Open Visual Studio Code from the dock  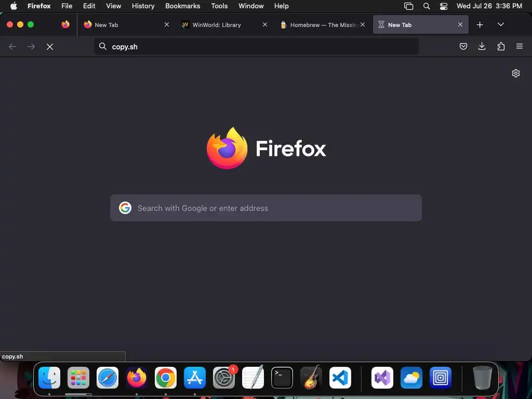(340, 378)
